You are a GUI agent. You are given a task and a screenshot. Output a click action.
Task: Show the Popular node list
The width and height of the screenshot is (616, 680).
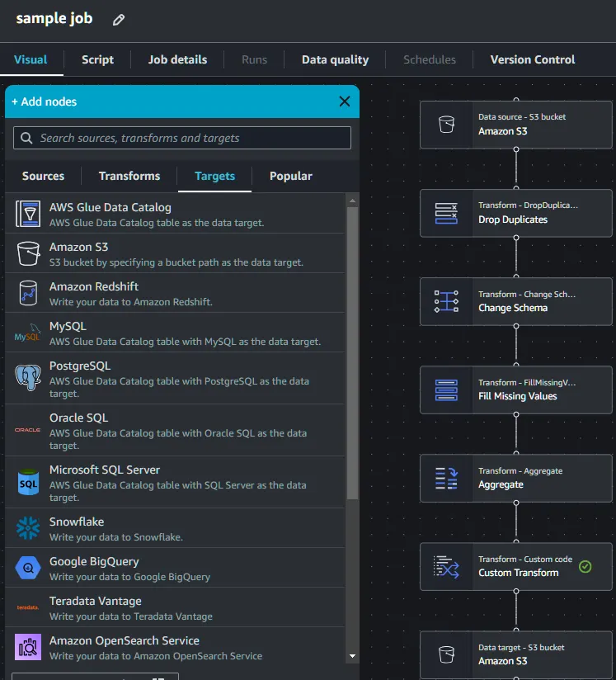(291, 176)
